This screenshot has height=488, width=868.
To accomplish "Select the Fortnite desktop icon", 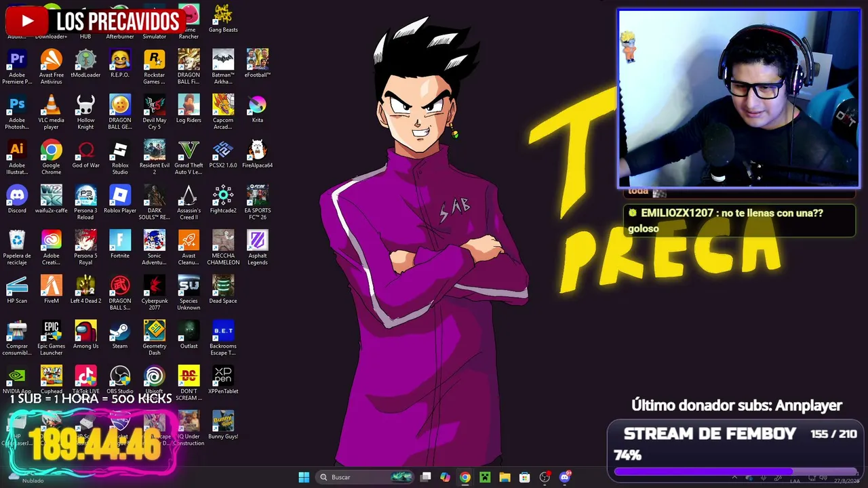I will tap(120, 244).
